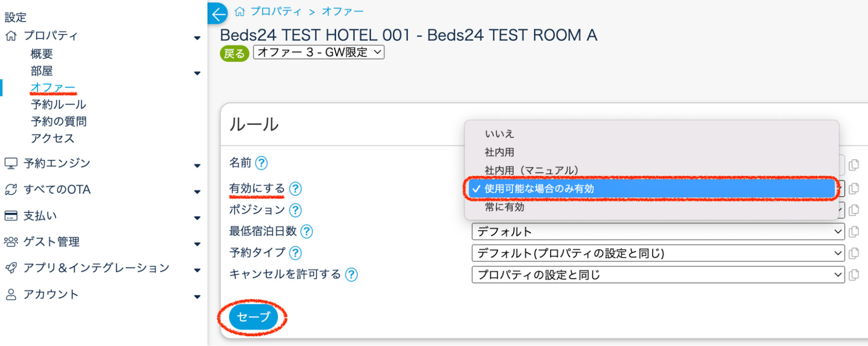Show help for 最低宿泊日数
This screenshot has height=346, width=868.
307,231
